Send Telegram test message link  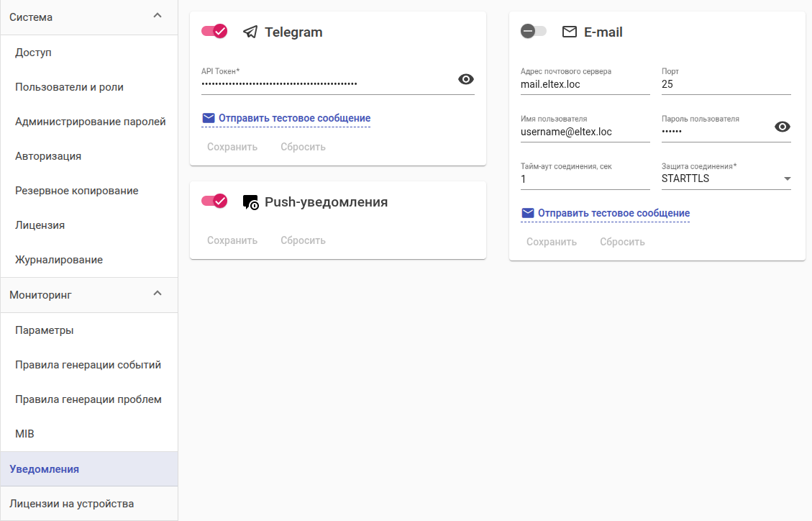(294, 118)
